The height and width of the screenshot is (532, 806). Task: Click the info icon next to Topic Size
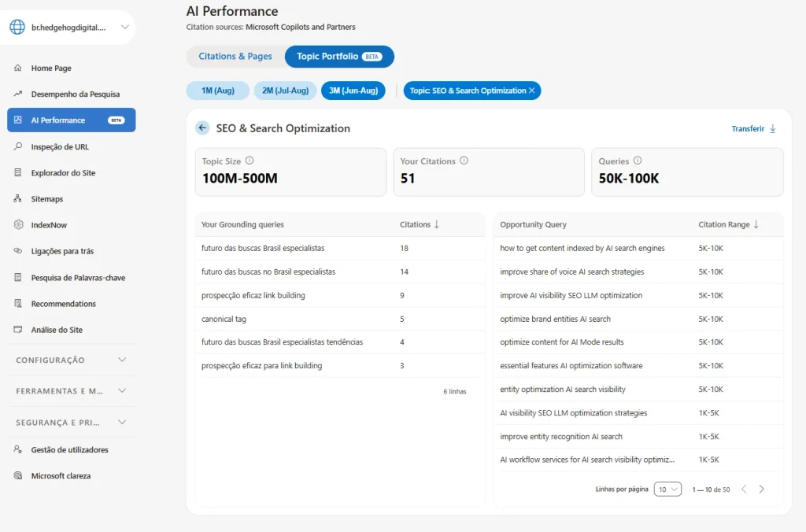[x=250, y=161]
